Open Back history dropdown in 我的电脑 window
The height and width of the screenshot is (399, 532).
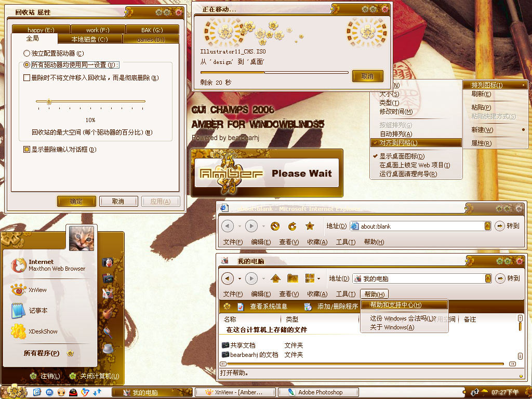click(240, 279)
